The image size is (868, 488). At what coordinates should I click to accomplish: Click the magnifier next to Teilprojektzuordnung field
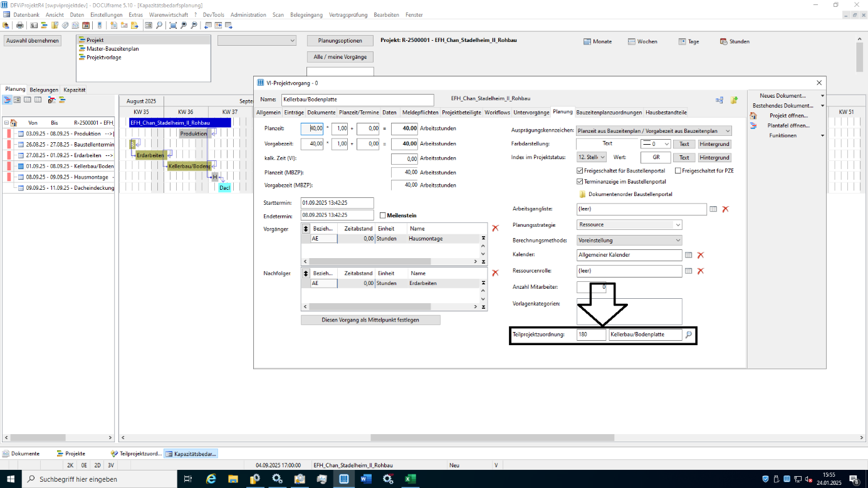click(x=689, y=335)
